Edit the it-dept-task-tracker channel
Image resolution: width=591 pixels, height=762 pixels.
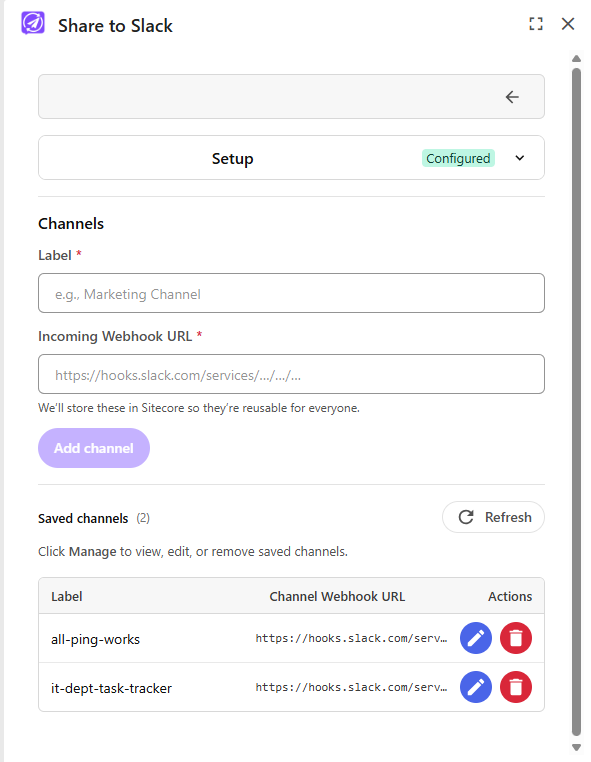point(476,687)
